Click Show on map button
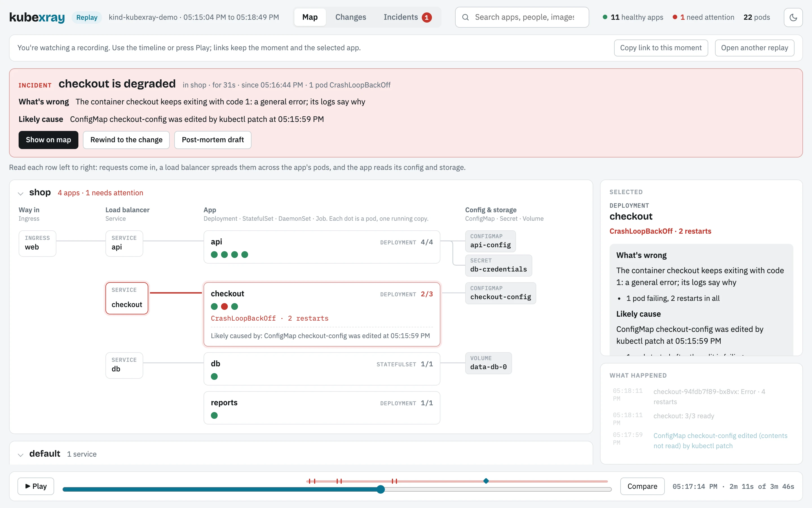Viewport: 812px width, 508px height. [x=48, y=140]
